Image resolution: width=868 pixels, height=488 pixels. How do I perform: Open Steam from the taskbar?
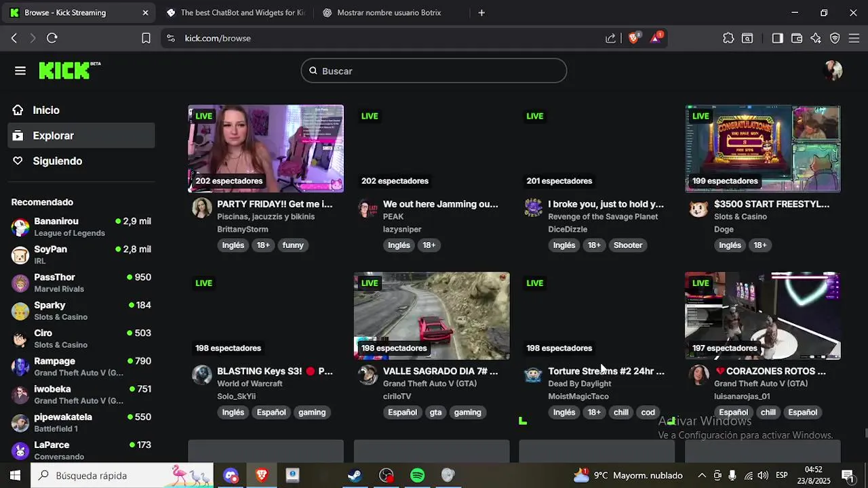355,476
